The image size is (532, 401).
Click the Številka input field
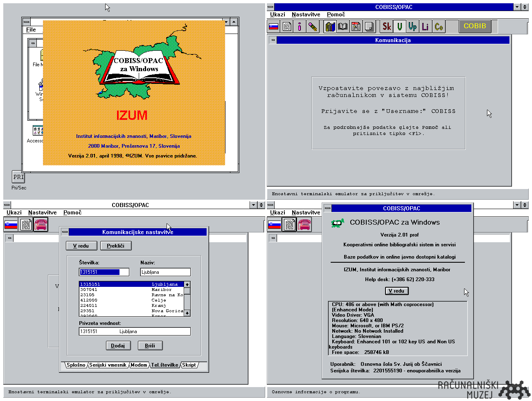pos(104,272)
